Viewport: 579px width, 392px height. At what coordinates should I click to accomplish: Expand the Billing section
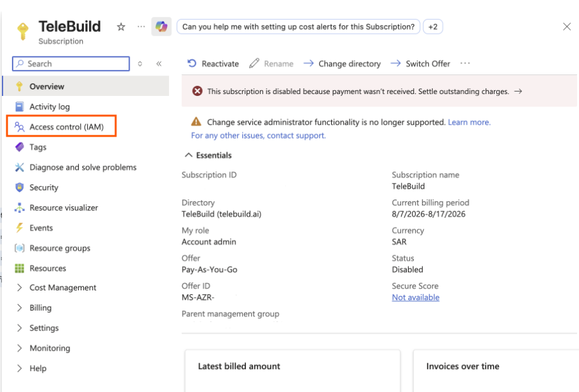(20, 308)
